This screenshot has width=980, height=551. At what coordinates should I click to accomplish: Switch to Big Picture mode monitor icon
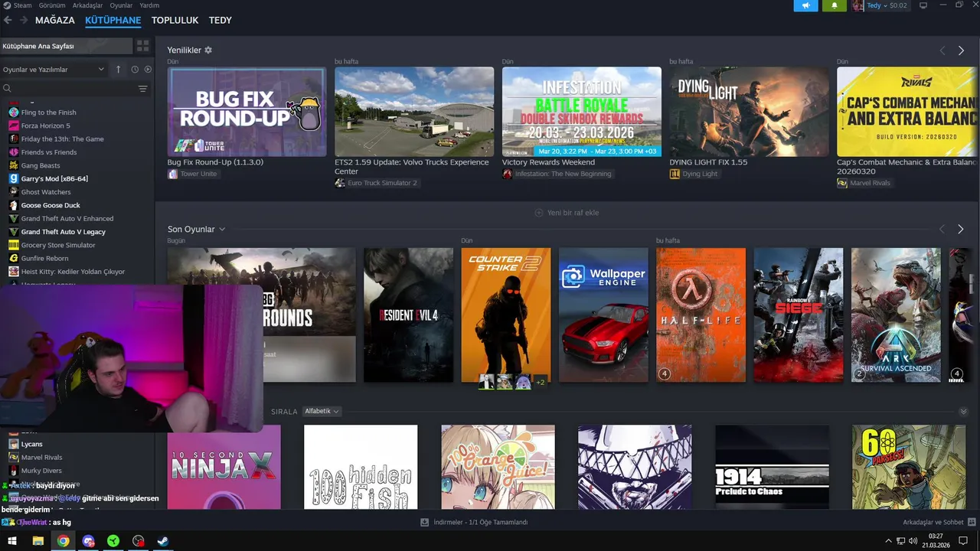pos(923,5)
